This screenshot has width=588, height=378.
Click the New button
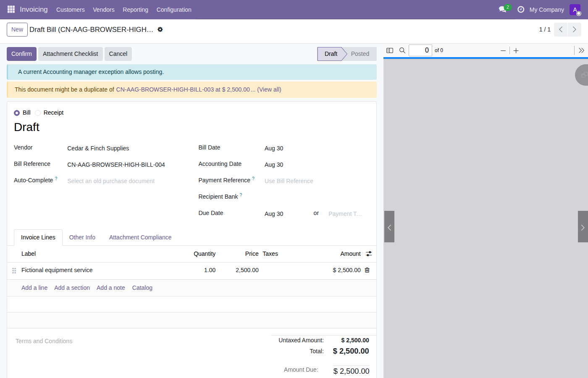pos(17,29)
